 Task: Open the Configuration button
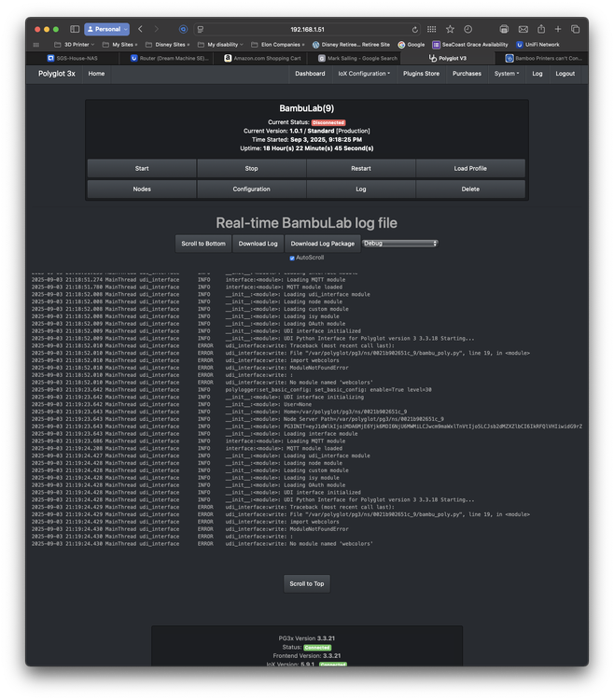point(251,189)
